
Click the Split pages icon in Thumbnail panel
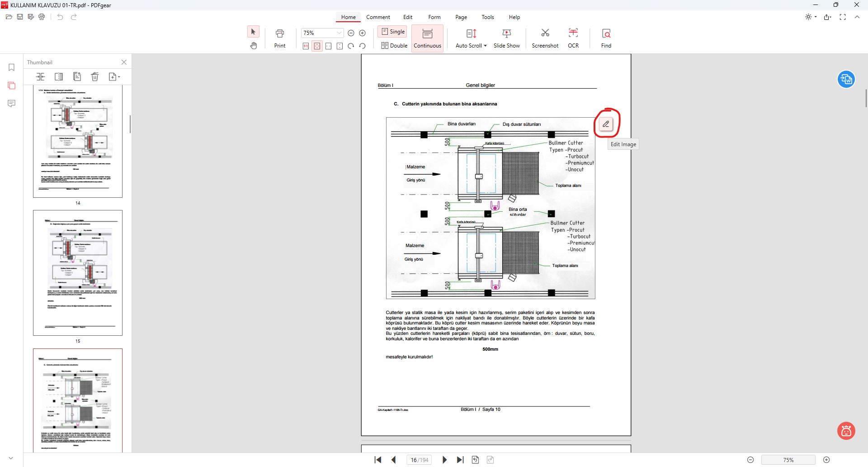[59, 76]
